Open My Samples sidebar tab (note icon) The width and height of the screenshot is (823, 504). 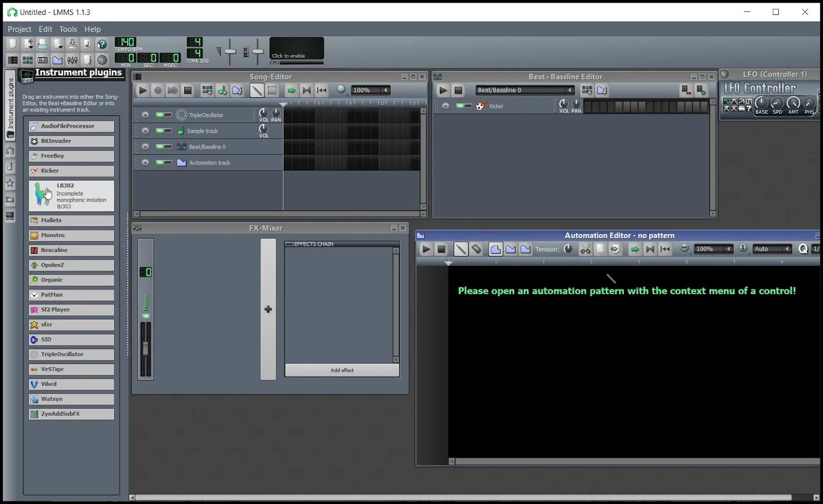[10, 167]
